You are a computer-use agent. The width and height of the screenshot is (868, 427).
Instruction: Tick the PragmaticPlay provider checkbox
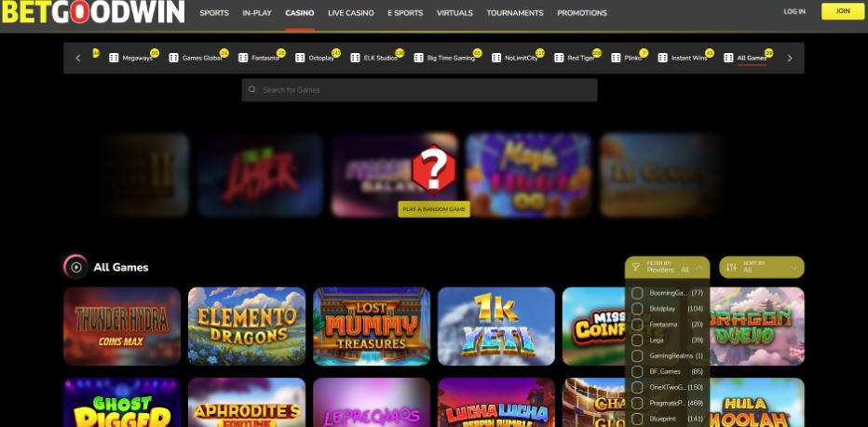click(637, 403)
